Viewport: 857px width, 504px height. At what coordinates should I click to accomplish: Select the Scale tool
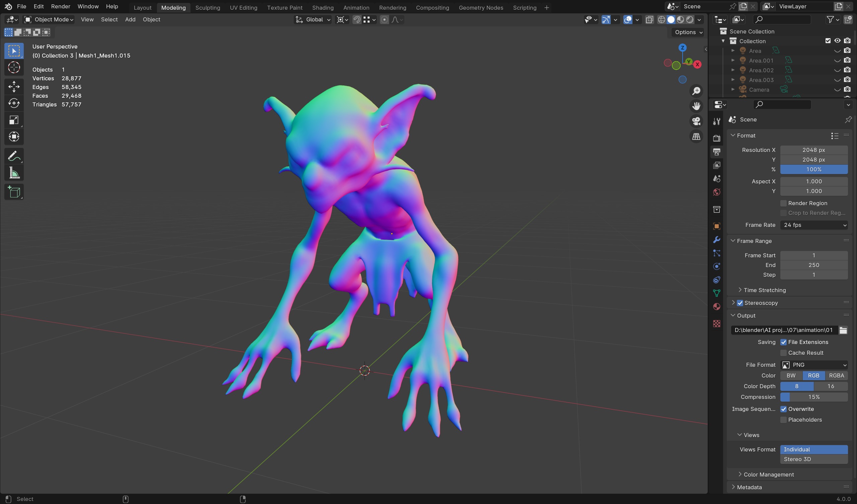14,120
